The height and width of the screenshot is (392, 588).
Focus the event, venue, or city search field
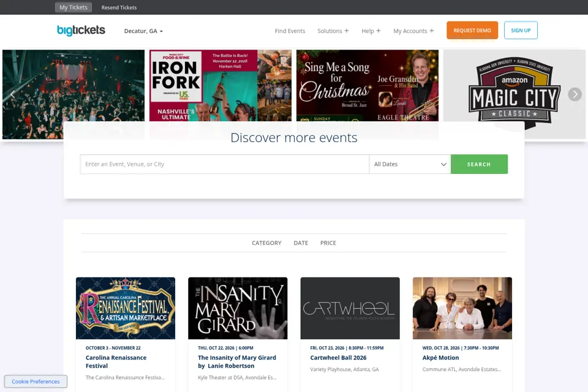point(225,164)
